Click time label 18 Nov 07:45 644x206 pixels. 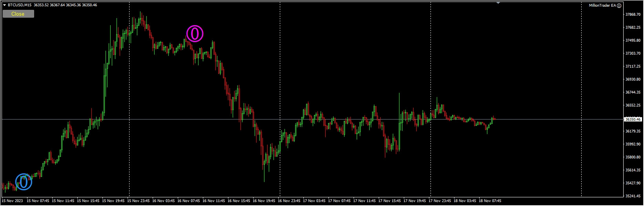click(x=490, y=201)
